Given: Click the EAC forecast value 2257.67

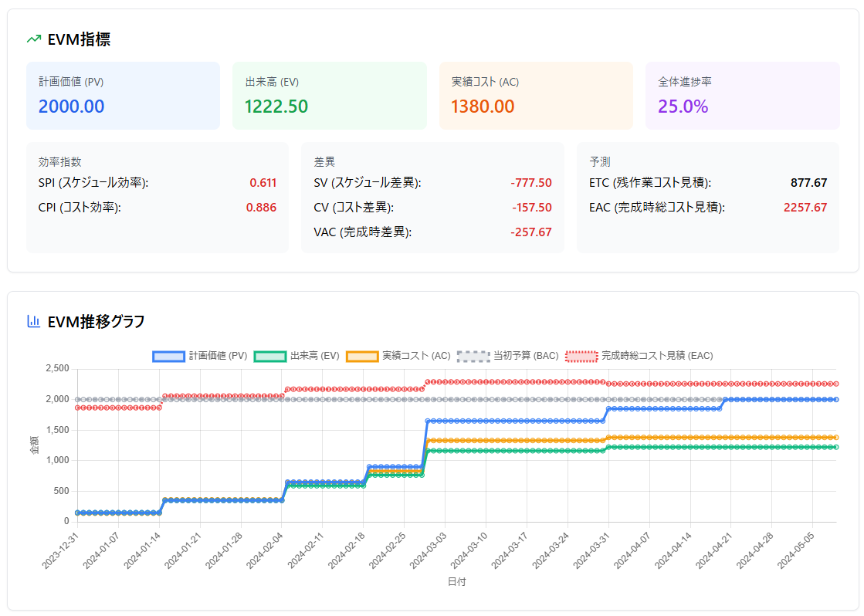Looking at the screenshot, I should pyautogui.click(x=805, y=208).
